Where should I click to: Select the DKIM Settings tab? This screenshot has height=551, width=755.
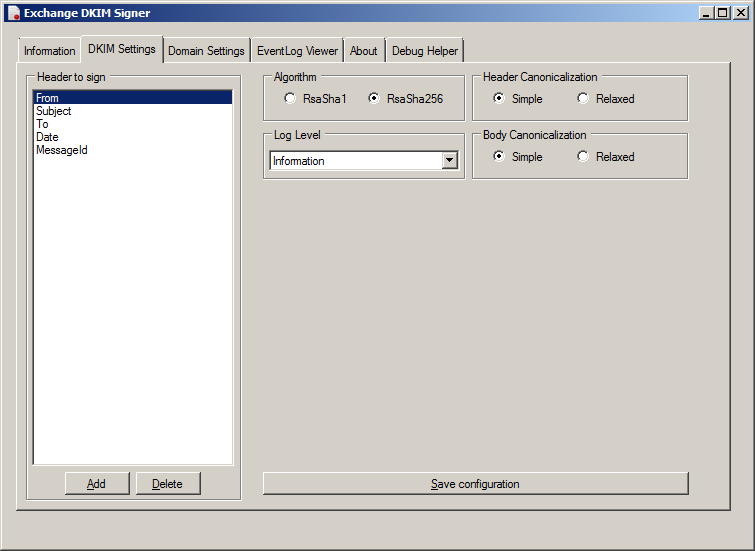[122, 49]
